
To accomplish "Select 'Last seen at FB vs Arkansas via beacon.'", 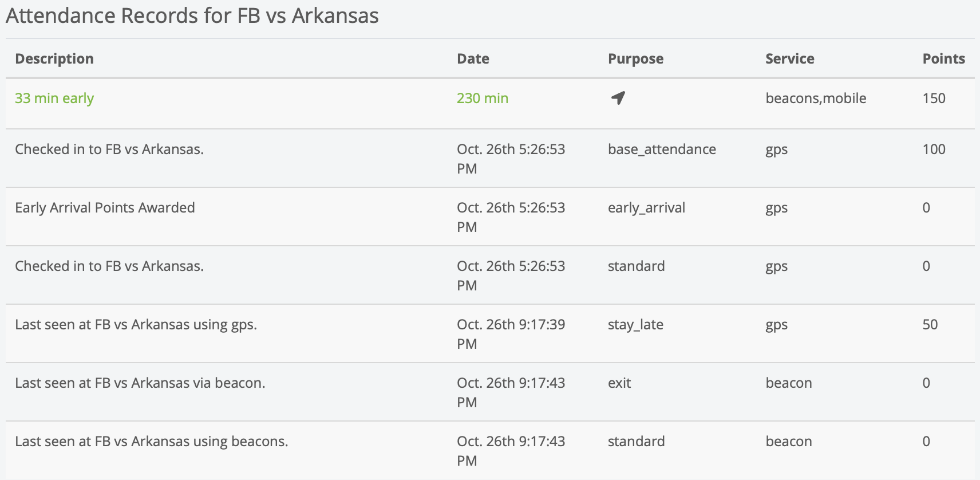I will [140, 383].
